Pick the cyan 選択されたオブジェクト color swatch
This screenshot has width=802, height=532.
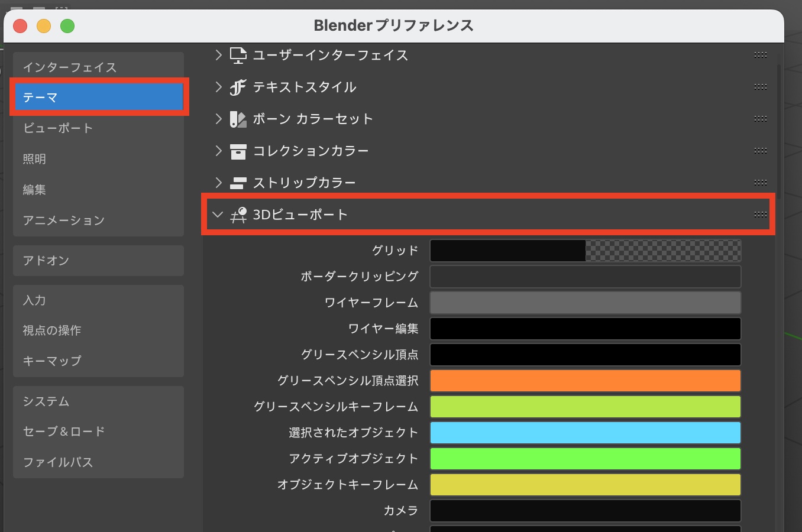(x=585, y=433)
